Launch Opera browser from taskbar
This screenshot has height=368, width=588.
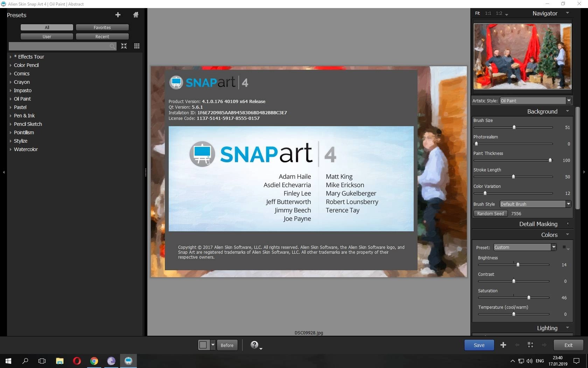(77, 361)
